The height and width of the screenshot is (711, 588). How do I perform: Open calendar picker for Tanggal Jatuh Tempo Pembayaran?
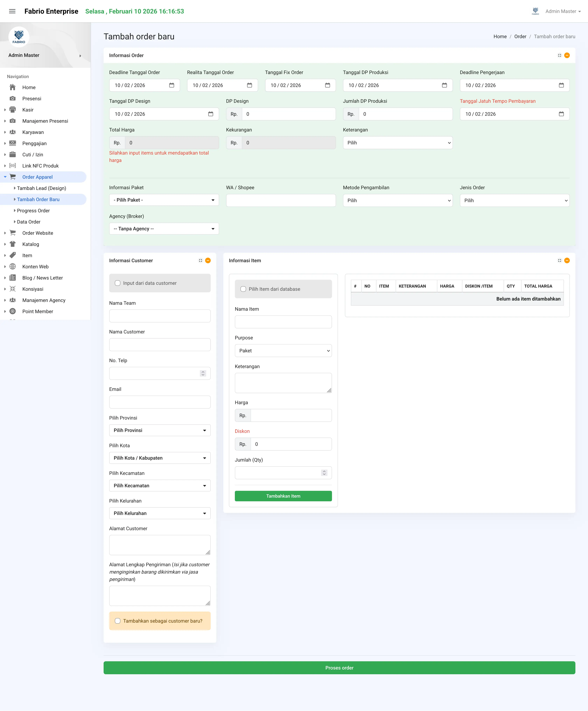pyautogui.click(x=561, y=114)
